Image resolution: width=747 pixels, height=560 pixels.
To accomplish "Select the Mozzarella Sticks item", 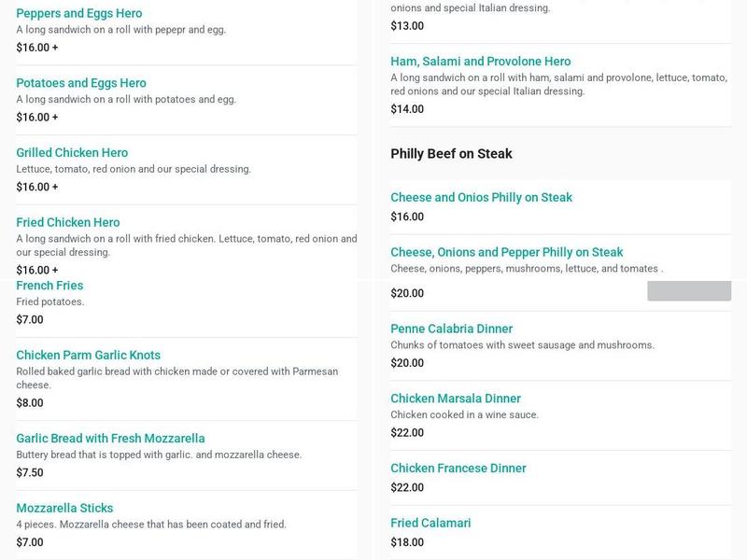I will [x=64, y=509].
